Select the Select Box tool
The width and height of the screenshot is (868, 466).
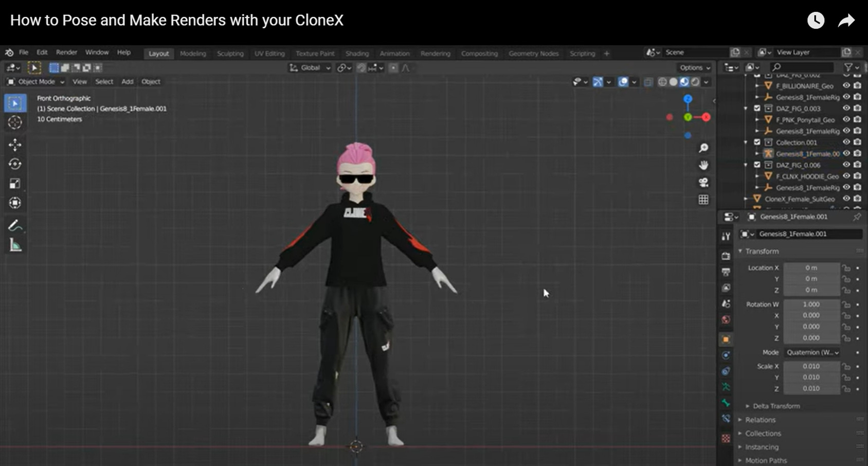[x=15, y=103]
